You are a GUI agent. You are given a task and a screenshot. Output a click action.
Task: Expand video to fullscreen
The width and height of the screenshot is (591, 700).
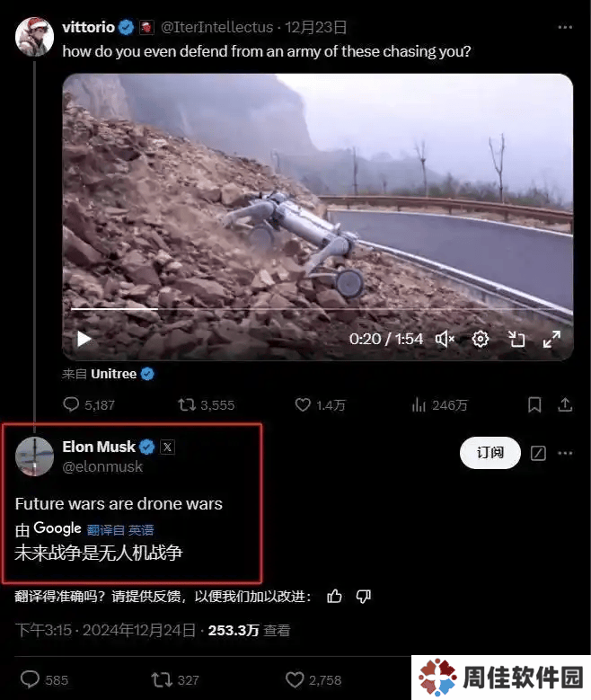551,340
